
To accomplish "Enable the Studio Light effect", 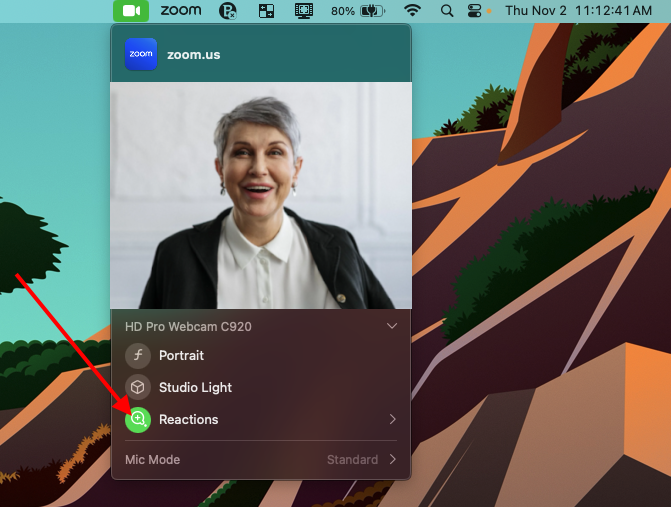I will [138, 387].
